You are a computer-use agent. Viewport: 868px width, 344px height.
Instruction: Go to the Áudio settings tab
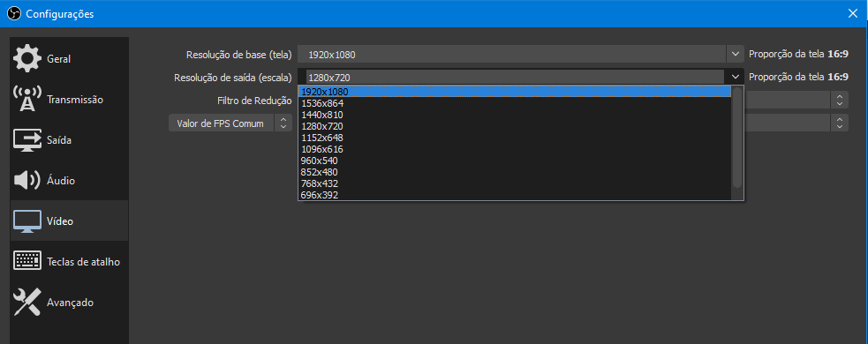69,180
